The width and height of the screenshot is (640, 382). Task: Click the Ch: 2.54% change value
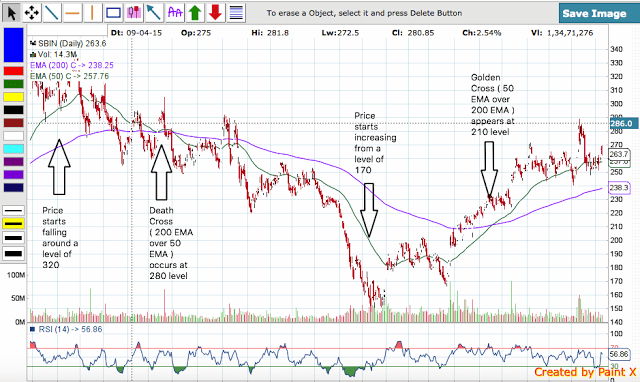click(x=482, y=33)
